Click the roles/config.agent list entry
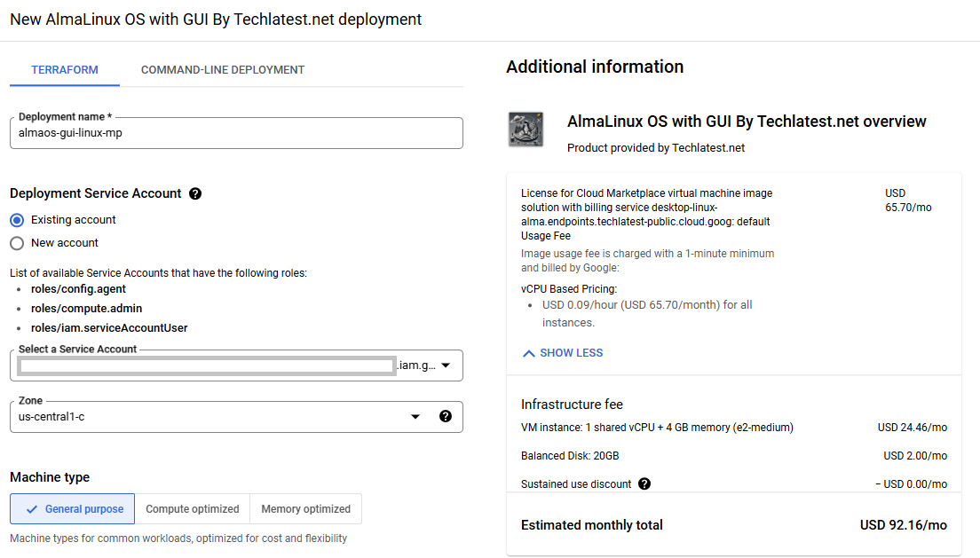 coord(79,288)
